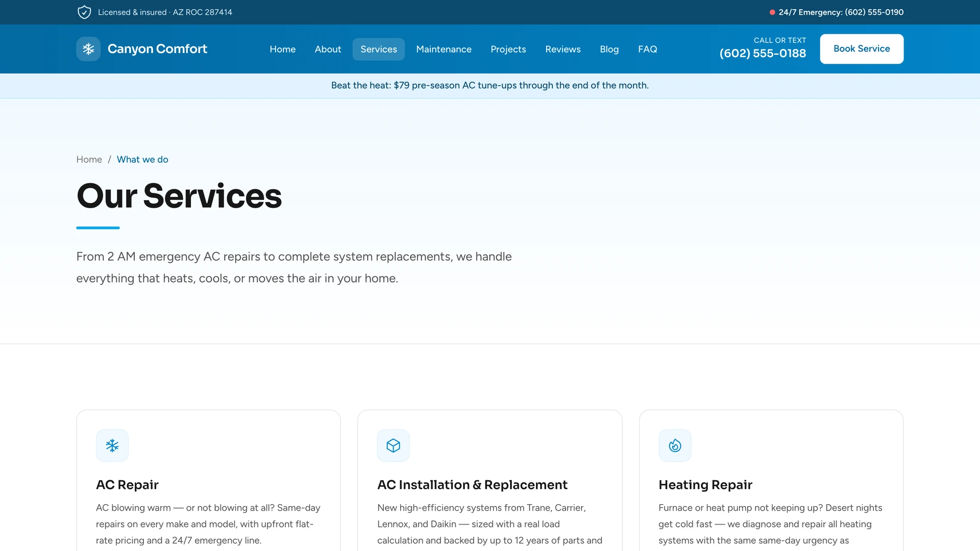The image size is (980, 551).
Task: Click the Home breadcrumb link
Action: click(89, 160)
